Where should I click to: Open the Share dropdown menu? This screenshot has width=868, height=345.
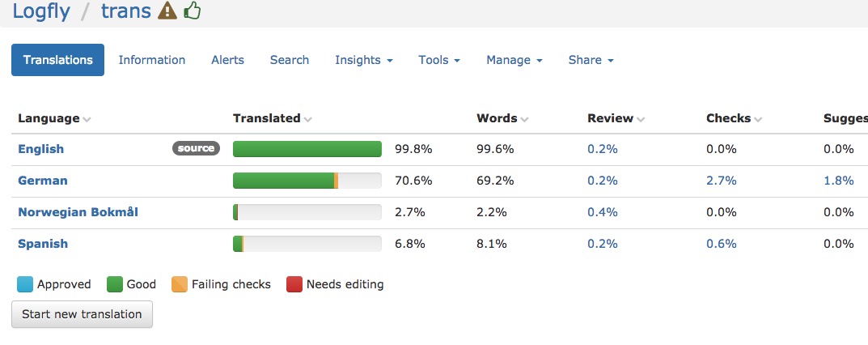591,60
